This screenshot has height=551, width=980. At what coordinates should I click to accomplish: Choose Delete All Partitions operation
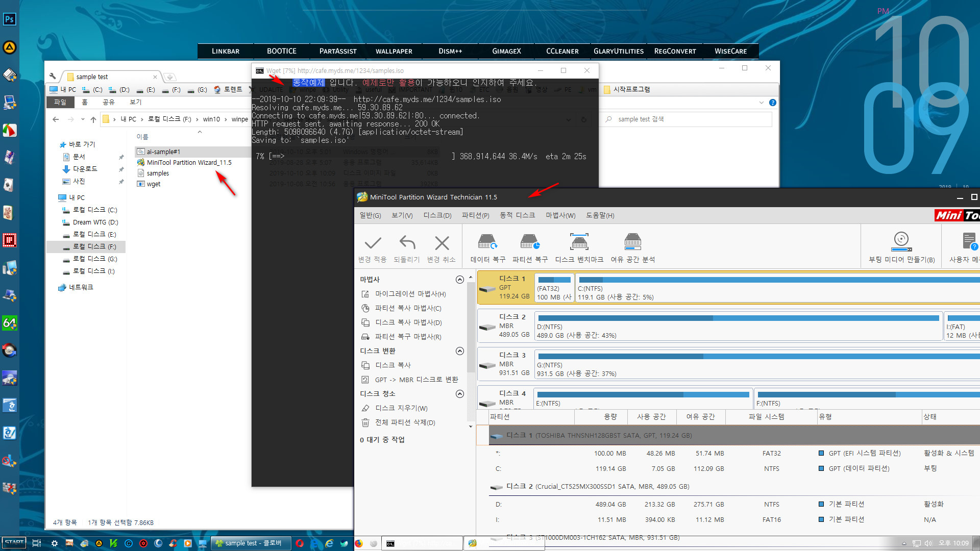pyautogui.click(x=405, y=422)
